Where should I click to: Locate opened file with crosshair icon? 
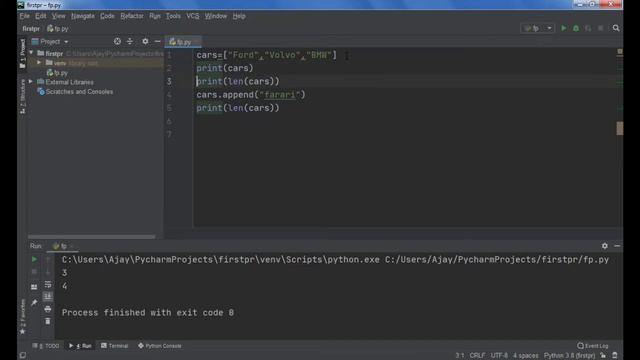[x=117, y=41]
